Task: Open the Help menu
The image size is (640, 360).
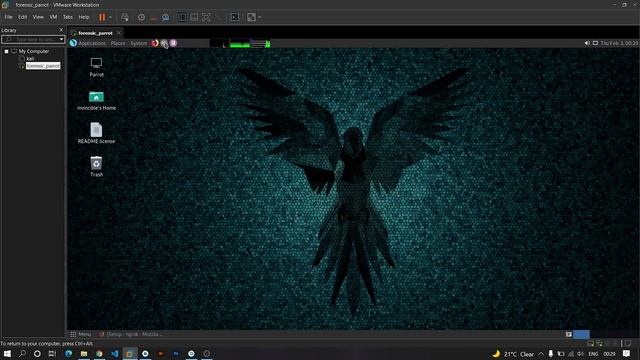Action: (x=84, y=17)
